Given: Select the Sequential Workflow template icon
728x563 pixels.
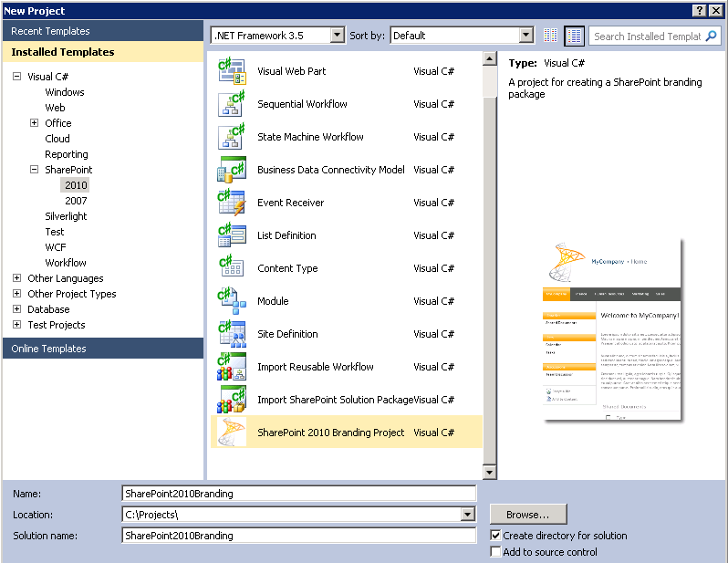Looking at the screenshot, I should click(x=232, y=104).
